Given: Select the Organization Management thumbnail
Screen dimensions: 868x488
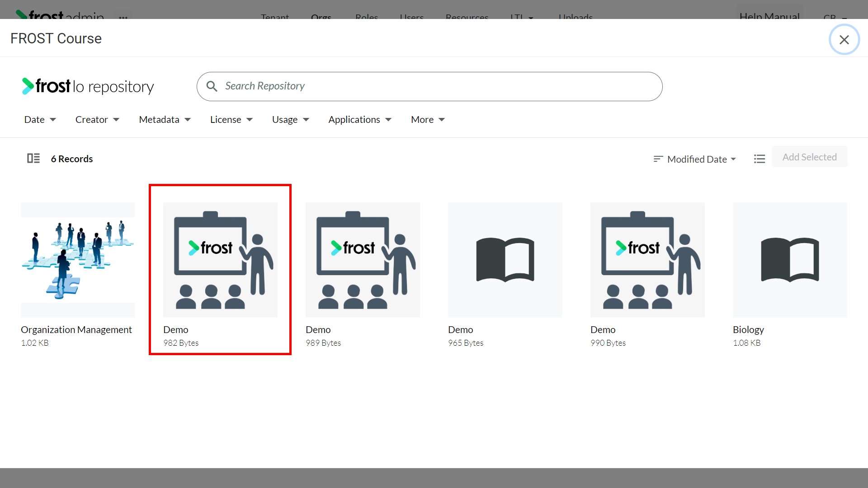Looking at the screenshot, I should [78, 260].
